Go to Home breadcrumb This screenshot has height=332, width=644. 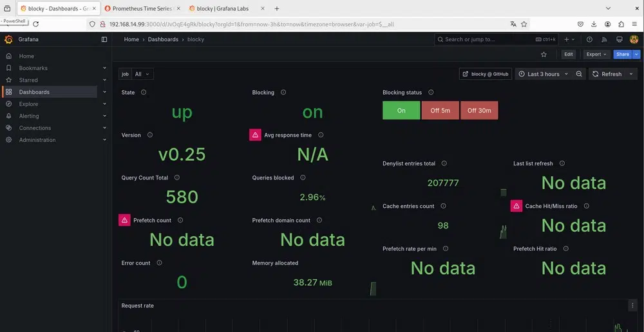131,39
